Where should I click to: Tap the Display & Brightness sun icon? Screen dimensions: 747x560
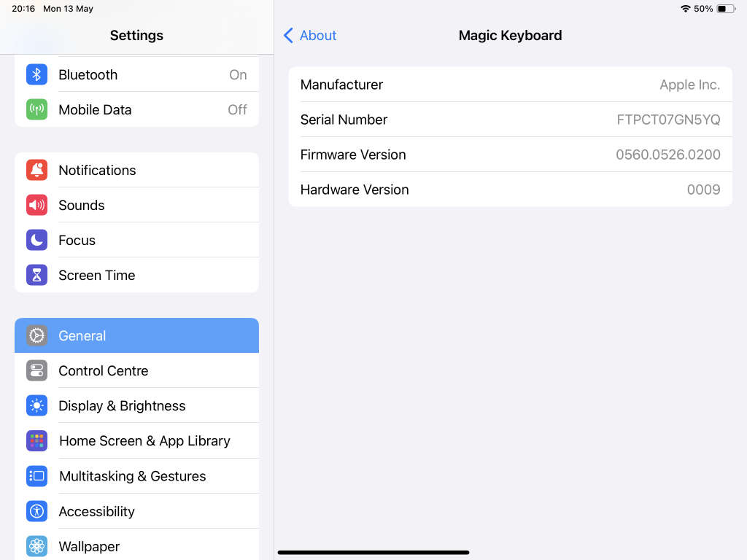click(x=36, y=405)
